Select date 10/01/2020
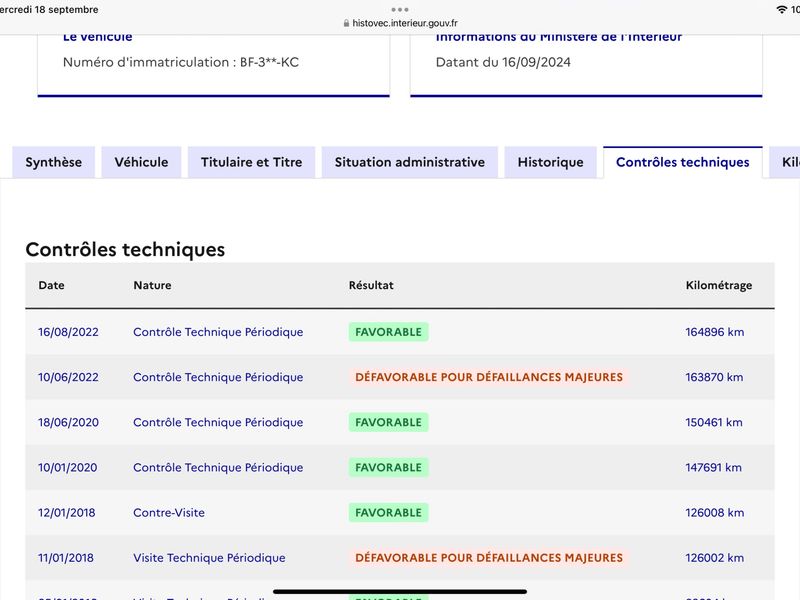Image resolution: width=800 pixels, height=600 pixels. point(67,467)
